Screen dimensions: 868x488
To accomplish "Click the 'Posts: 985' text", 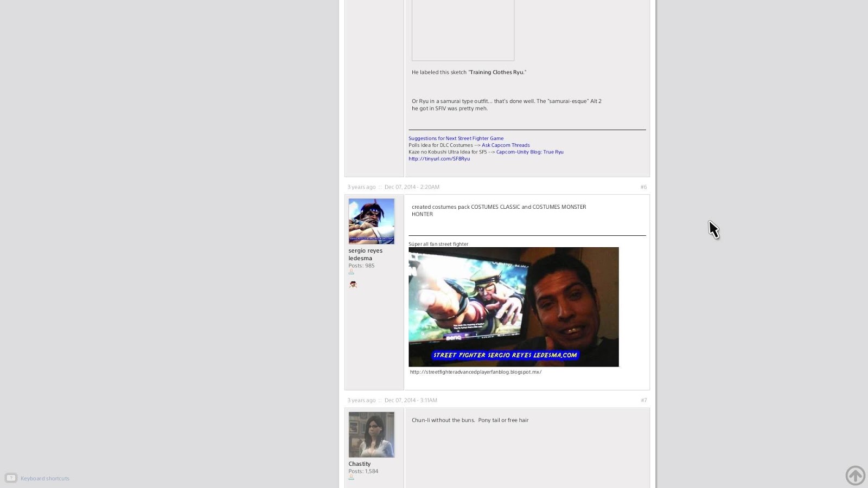I will (361, 266).
